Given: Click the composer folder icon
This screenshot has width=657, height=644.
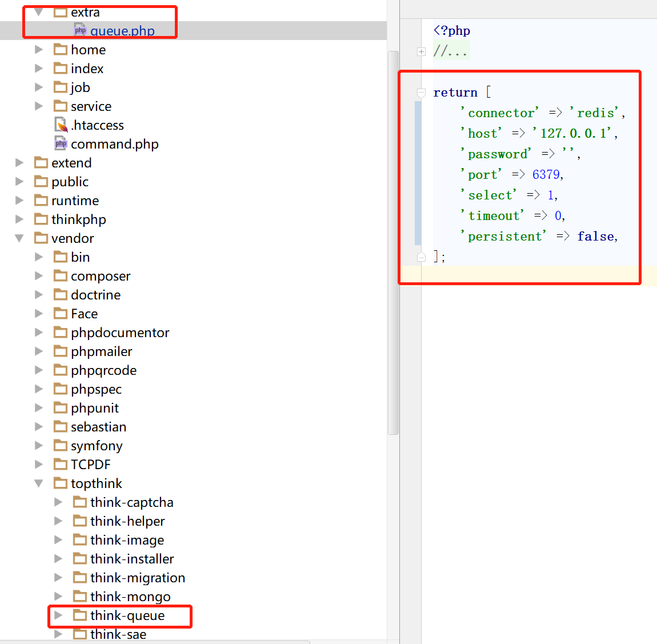Looking at the screenshot, I should coord(61,275).
